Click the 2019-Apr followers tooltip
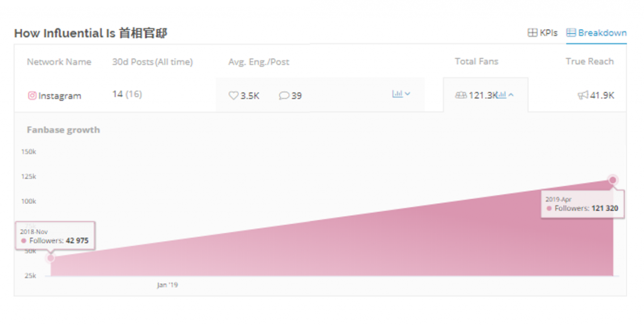 582,204
